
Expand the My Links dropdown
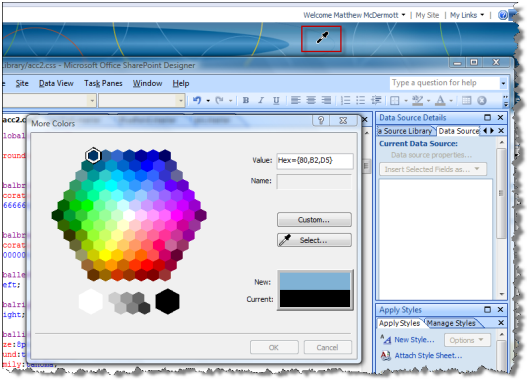(x=467, y=15)
